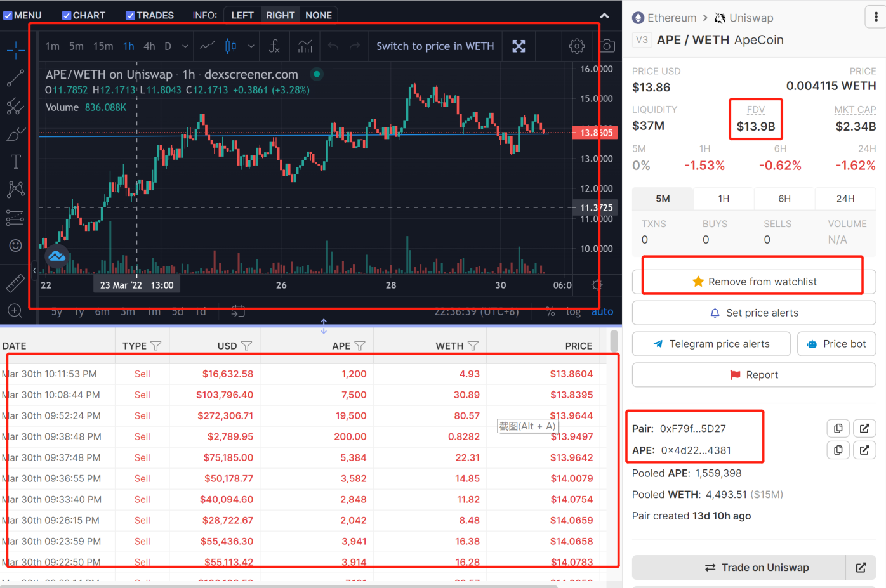Select the brush drawing tool
The width and height of the screenshot is (886, 588).
point(15,134)
